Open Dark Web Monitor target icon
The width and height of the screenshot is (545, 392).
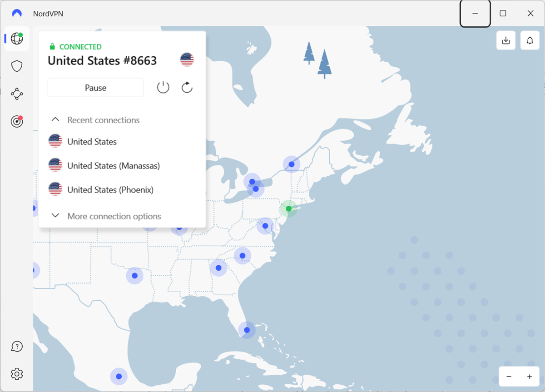17,121
